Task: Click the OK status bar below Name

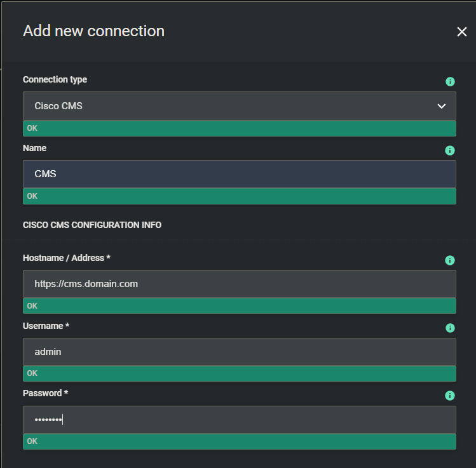Action: coord(239,196)
